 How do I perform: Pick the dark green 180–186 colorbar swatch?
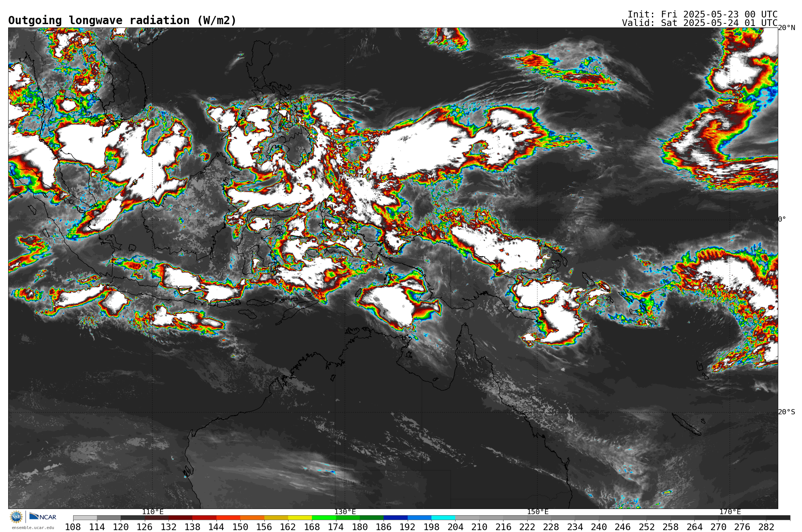[372, 518]
